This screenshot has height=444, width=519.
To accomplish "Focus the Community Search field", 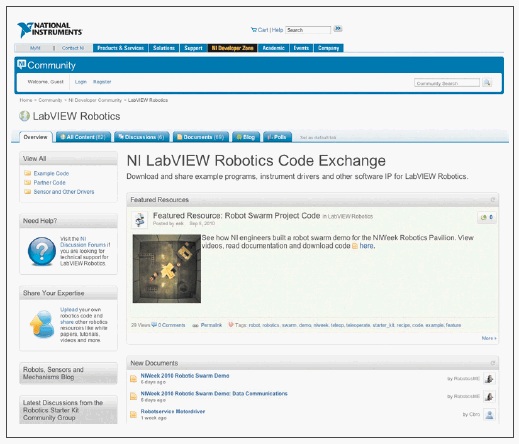I will [447, 83].
